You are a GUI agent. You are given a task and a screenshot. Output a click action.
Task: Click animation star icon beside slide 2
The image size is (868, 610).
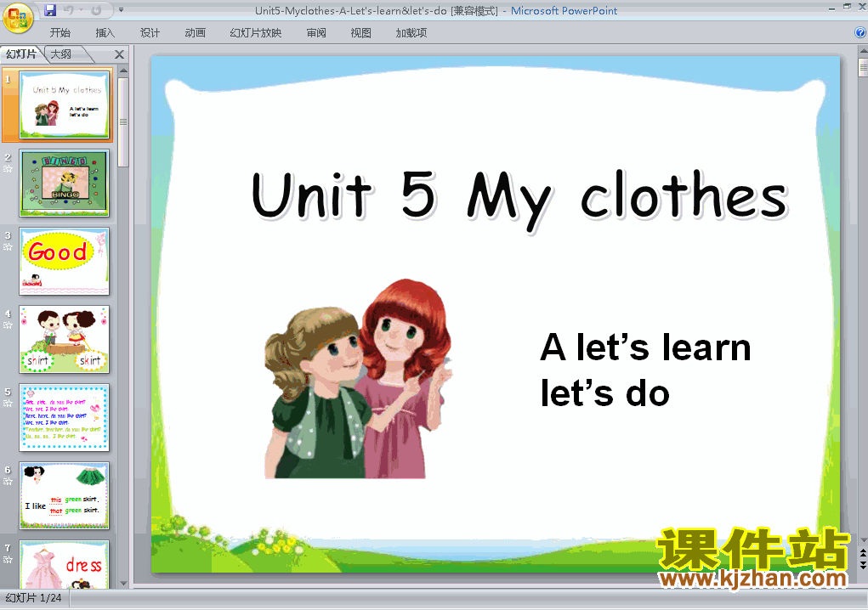pyautogui.click(x=8, y=169)
